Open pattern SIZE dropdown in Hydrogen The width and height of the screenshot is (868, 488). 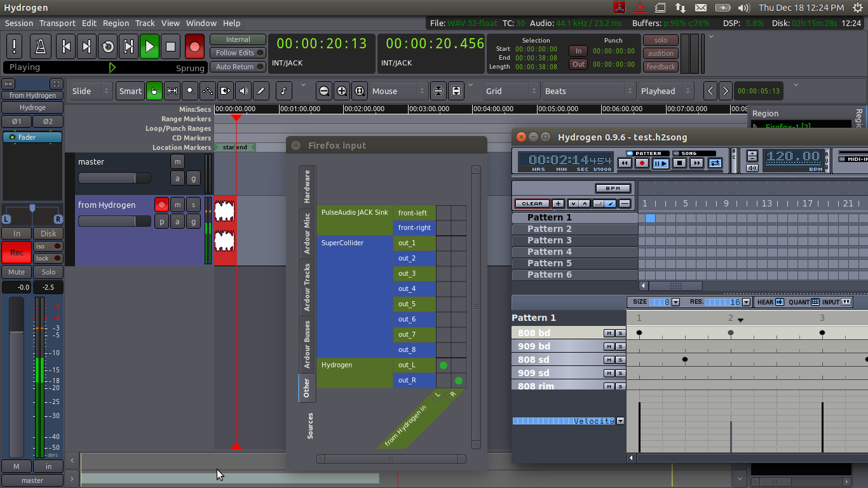(x=675, y=302)
